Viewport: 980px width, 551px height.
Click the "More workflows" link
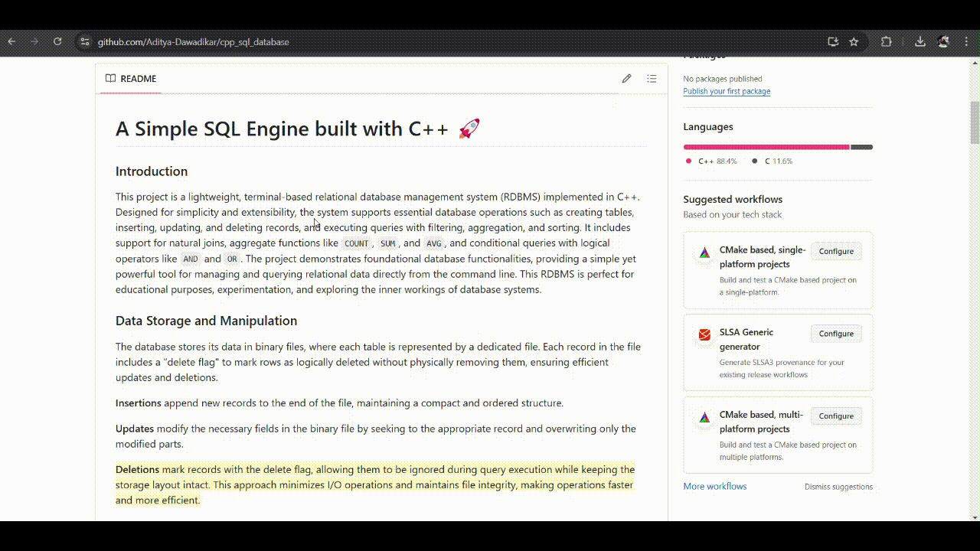pyautogui.click(x=714, y=487)
